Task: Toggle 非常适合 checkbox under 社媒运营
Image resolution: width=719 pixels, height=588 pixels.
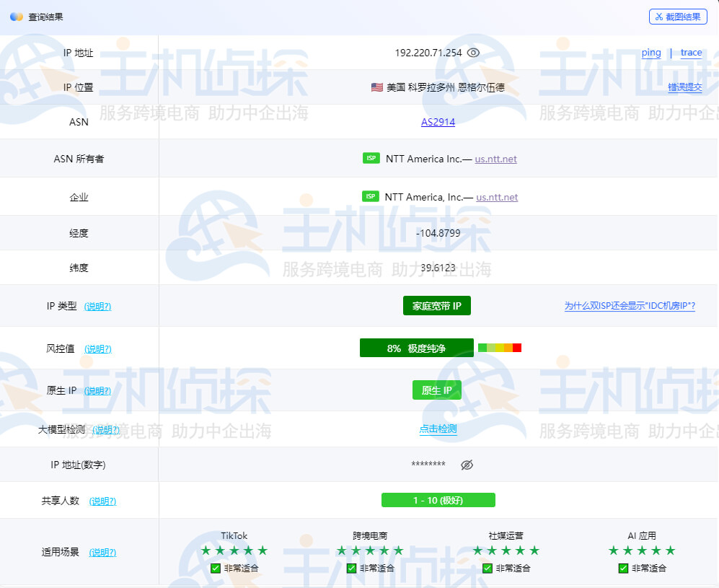Action: click(x=488, y=569)
